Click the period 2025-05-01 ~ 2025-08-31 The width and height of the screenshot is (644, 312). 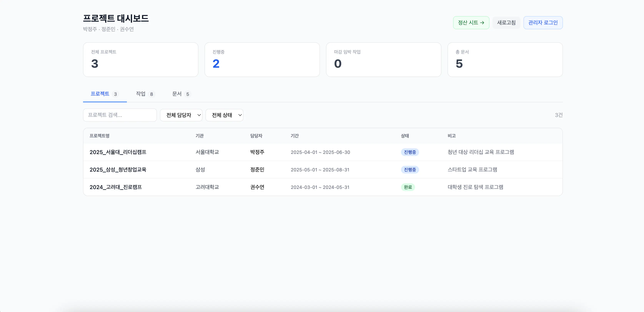click(x=320, y=170)
